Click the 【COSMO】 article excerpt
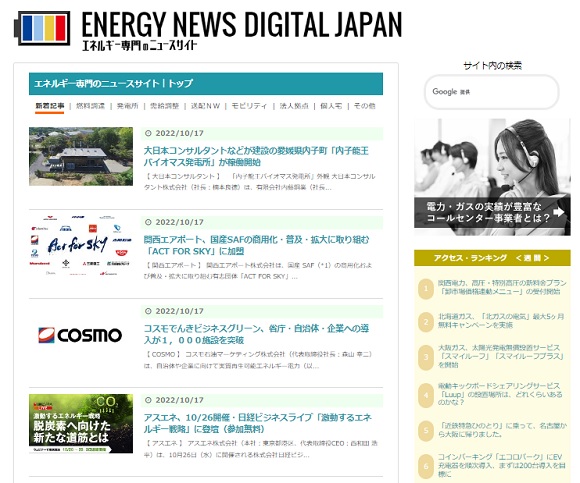This screenshot has width=580, height=483. [x=258, y=360]
